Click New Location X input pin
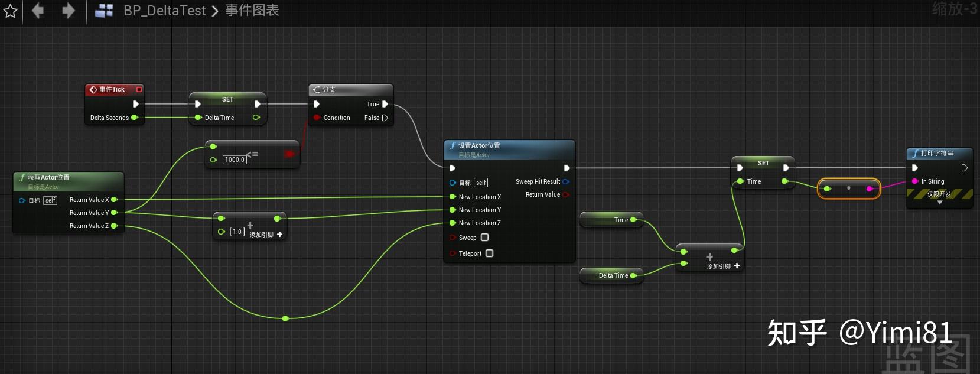Viewport: 980px width, 374px height. pos(452,197)
